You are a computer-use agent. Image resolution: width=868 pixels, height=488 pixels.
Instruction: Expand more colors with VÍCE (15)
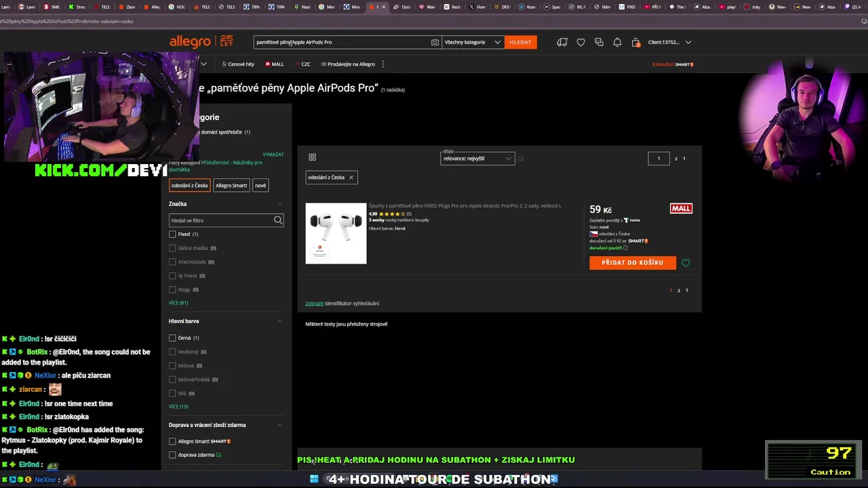(178, 407)
